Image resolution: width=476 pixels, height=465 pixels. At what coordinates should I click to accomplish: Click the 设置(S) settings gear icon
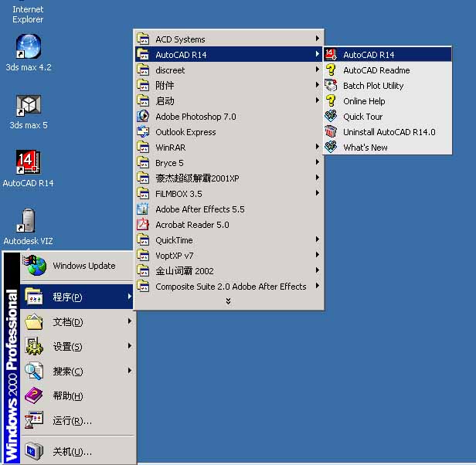click(x=34, y=346)
